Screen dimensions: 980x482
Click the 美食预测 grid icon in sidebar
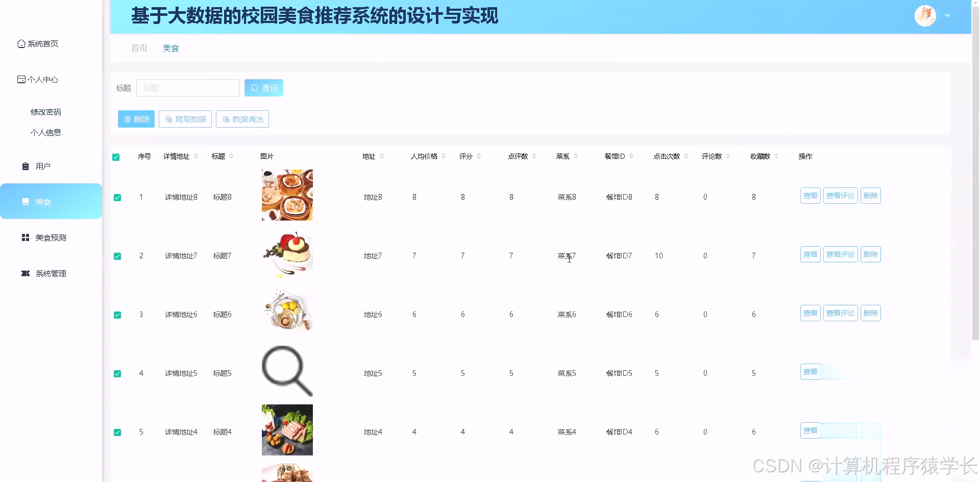point(26,237)
